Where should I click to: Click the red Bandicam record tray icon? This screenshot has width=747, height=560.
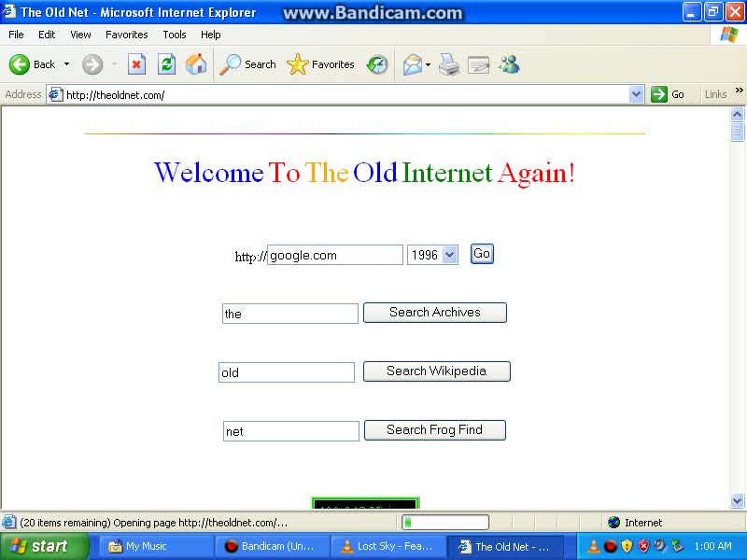tap(610, 546)
